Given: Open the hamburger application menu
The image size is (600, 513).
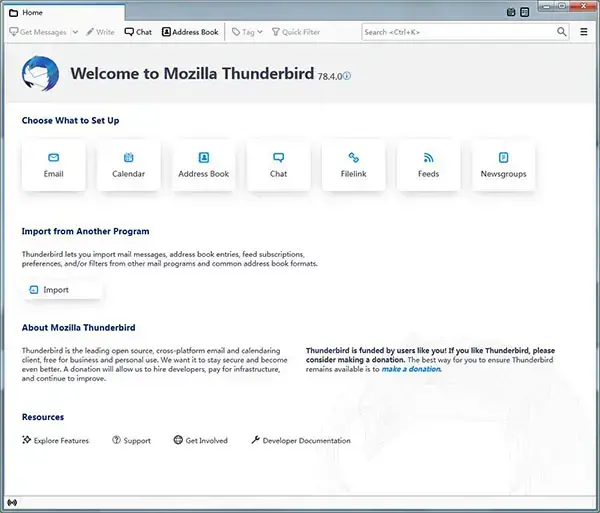Looking at the screenshot, I should click(x=584, y=32).
